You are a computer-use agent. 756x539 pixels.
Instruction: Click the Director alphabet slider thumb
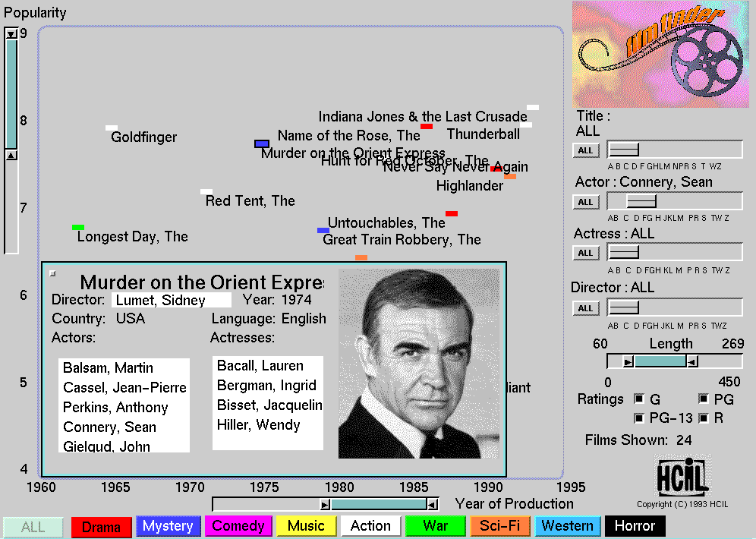(624, 307)
